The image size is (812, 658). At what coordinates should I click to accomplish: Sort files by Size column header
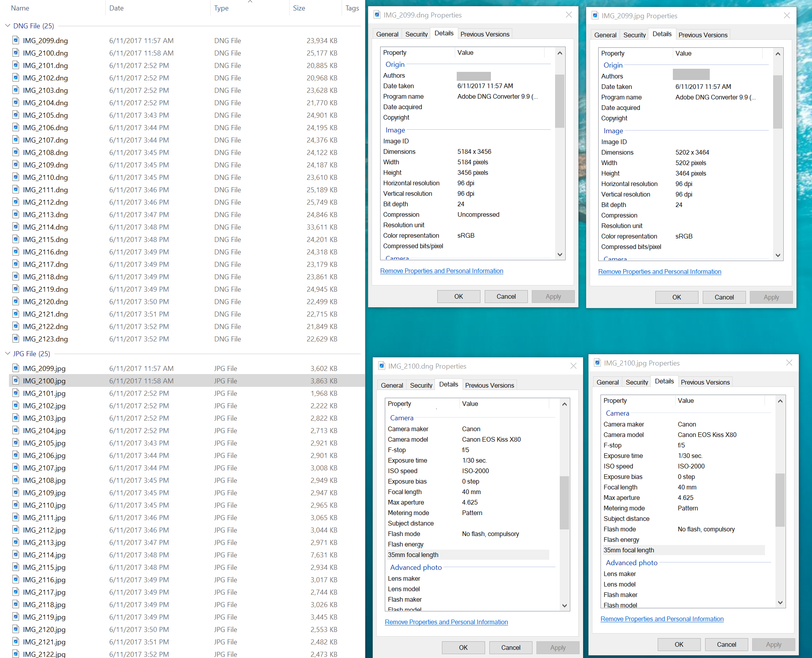click(299, 8)
